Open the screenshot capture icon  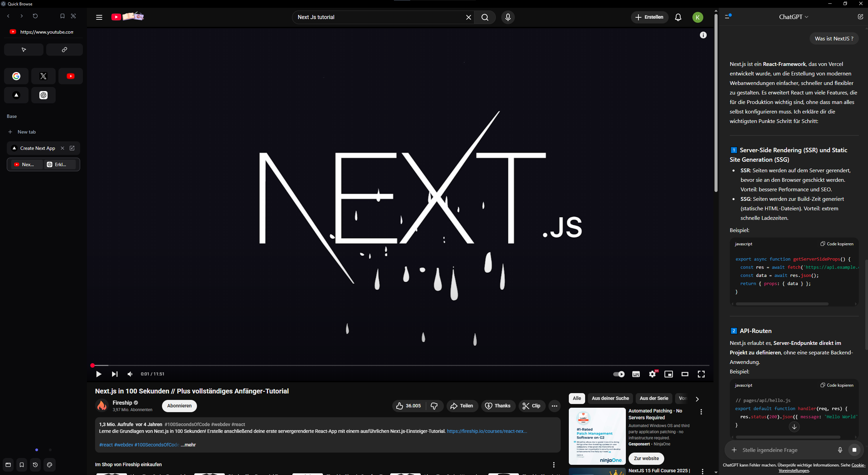click(x=73, y=16)
